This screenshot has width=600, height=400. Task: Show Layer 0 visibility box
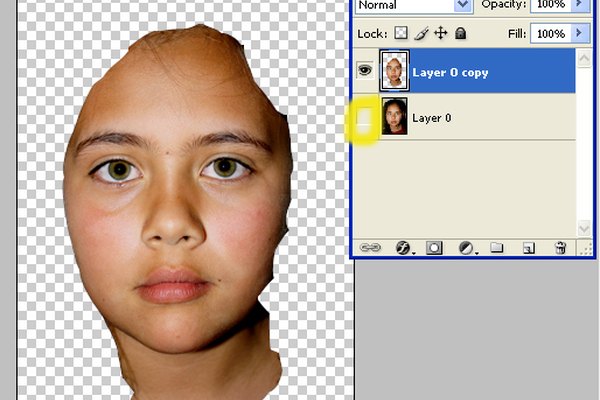[364, 118]
